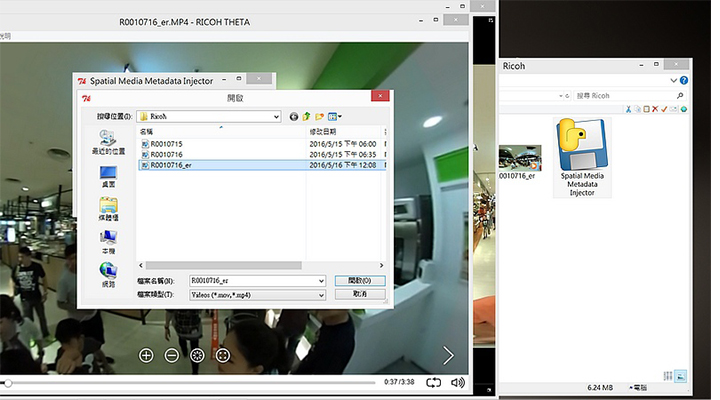The image size is (720, 400).
Task: Open Explorer help with question mark icon
Action: pos(684,80)
